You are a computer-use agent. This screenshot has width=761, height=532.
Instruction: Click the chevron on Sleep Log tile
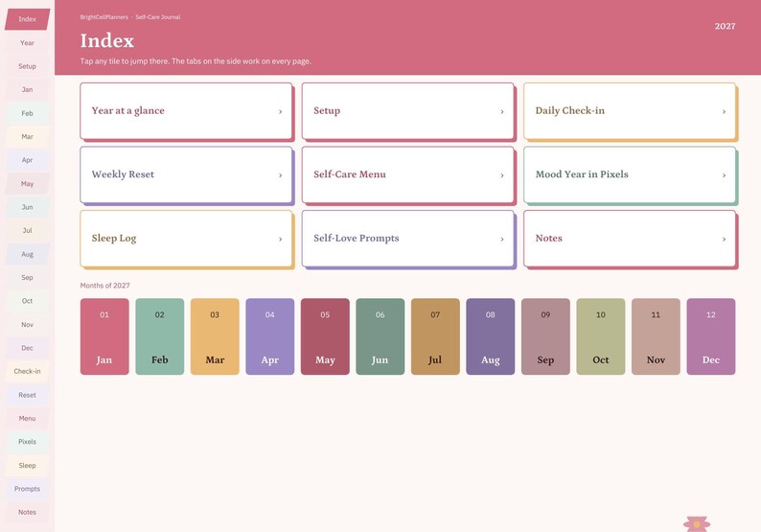point(280,239)
